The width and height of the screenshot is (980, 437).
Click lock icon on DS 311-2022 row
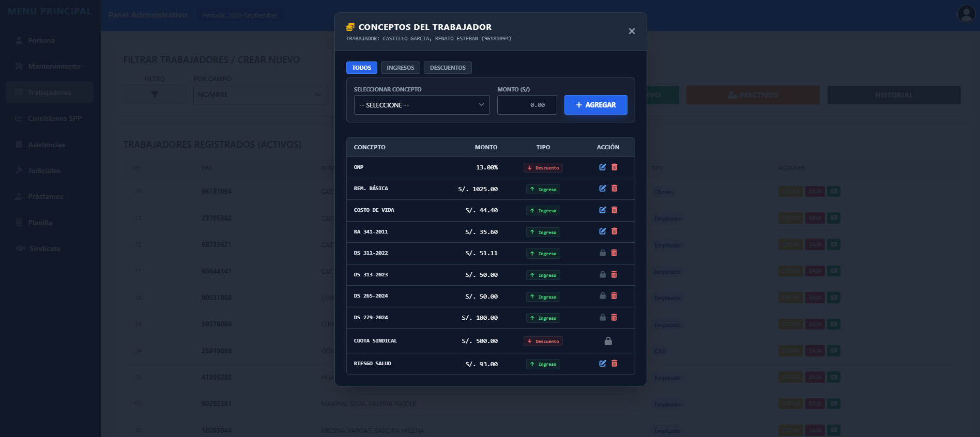[602, 253]
